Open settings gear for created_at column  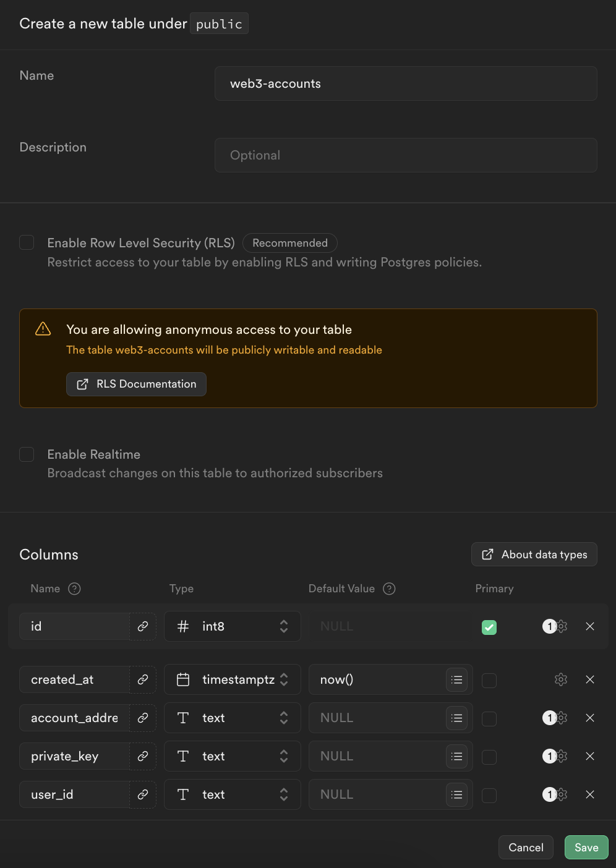(x=561, y=679)
